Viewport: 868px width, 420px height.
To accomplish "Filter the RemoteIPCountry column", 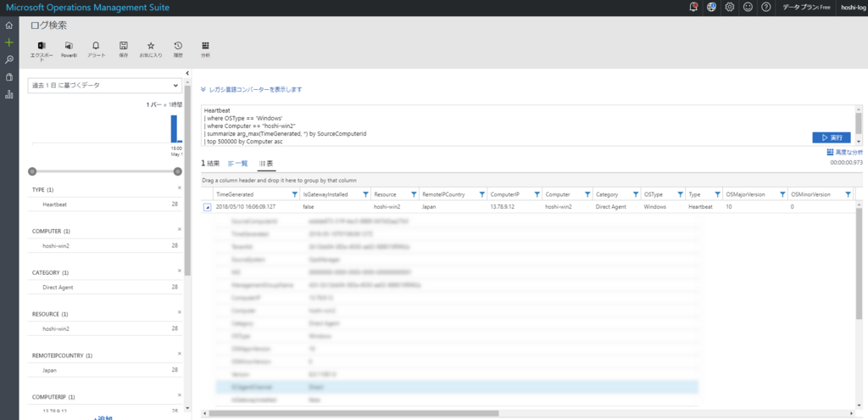I will pos(481,194).
